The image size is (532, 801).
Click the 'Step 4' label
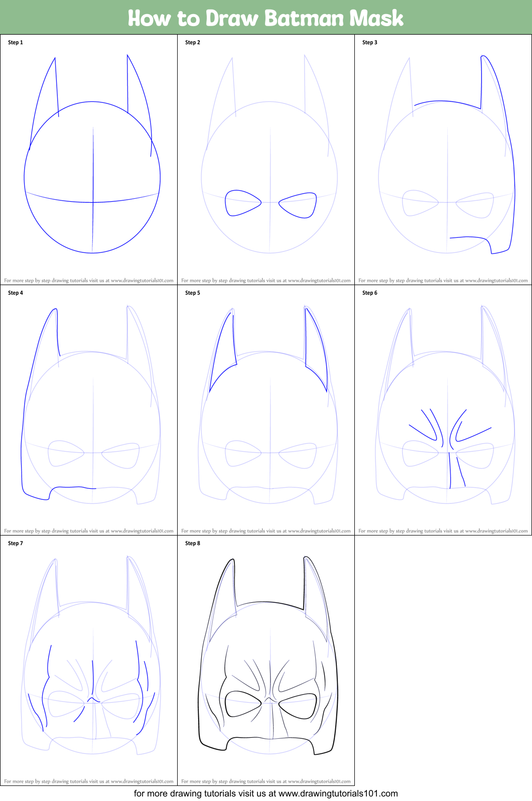pyautogui.click(x=16, y=293)
